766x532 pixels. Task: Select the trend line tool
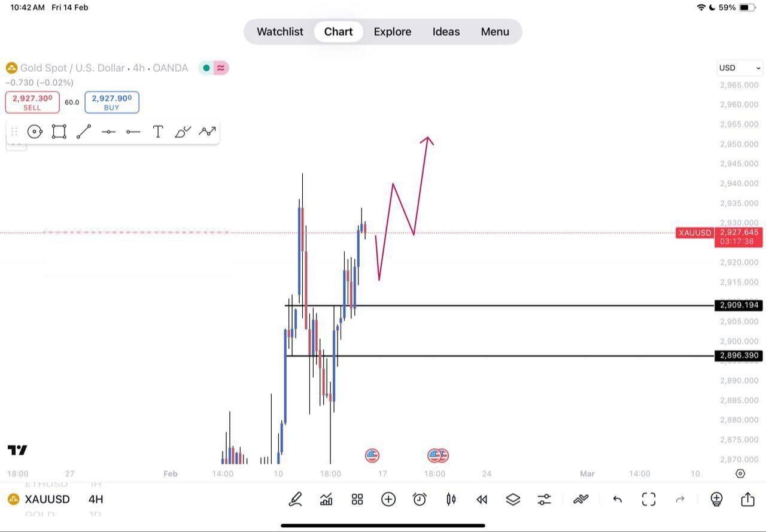(84, 132)
